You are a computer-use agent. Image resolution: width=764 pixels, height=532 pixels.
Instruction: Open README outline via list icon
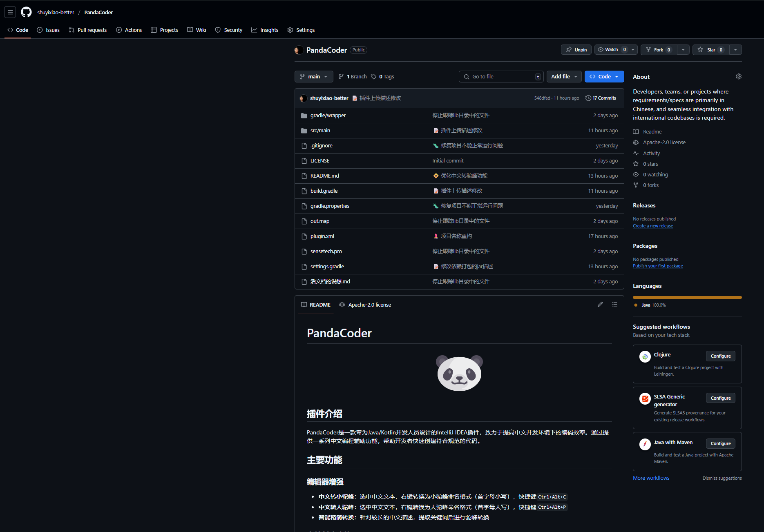pos(614,304)
